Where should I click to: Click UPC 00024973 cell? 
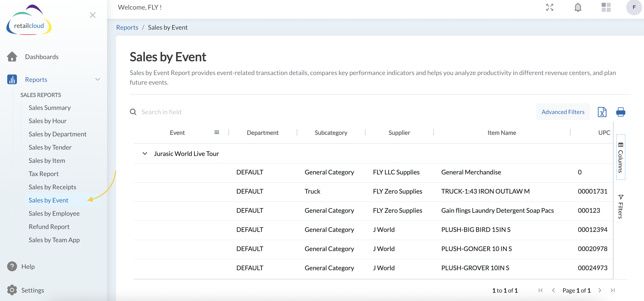pyautogui.click(x=592, y=268)
